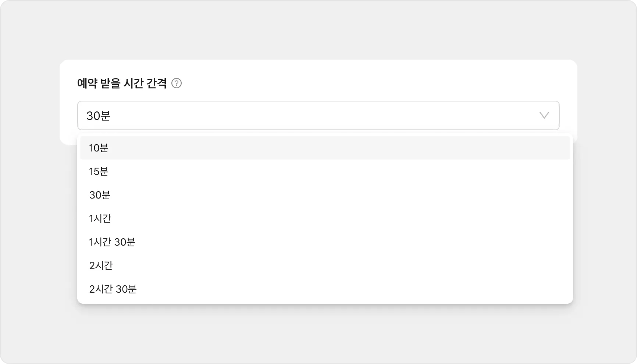The height and width of the screenshot is (364, 637).
Task: Collapse the time interval combo box
Action: tap(318, 115)
